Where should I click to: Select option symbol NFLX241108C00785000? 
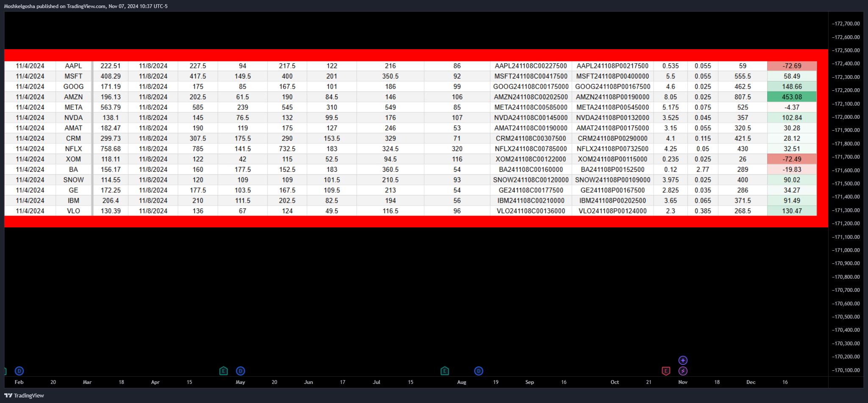[x=531, y=149]
